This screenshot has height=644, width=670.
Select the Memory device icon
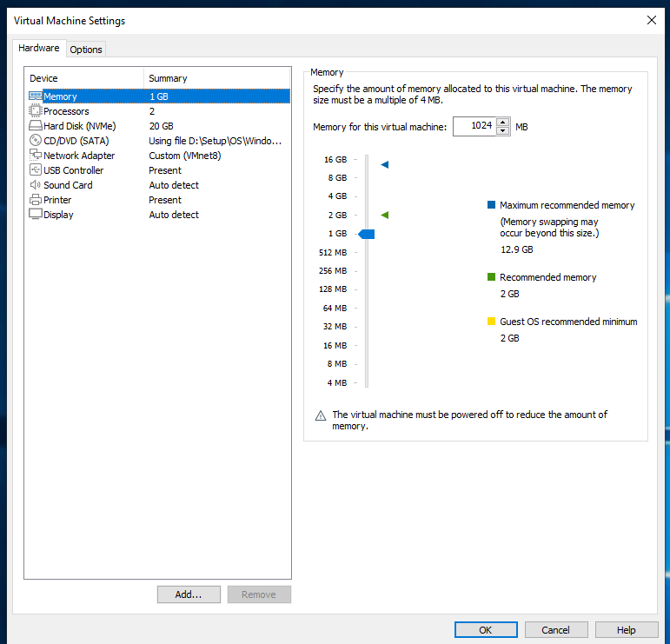[36, 96]
